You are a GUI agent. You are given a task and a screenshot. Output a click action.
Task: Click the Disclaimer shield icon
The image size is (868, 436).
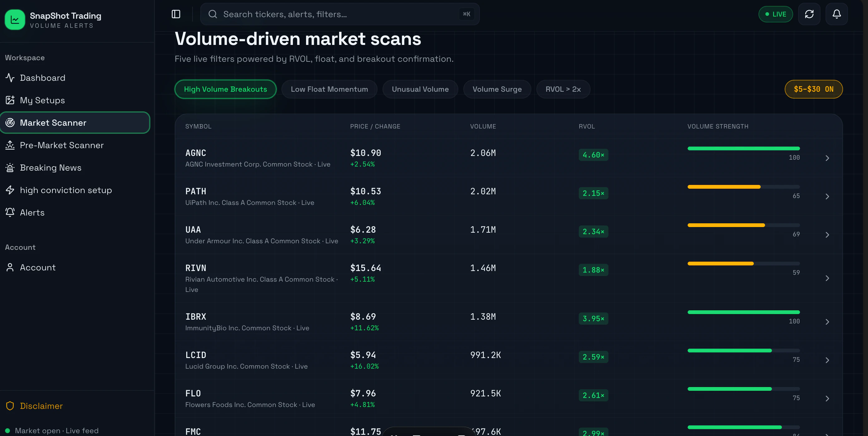(x=10, y=406)
